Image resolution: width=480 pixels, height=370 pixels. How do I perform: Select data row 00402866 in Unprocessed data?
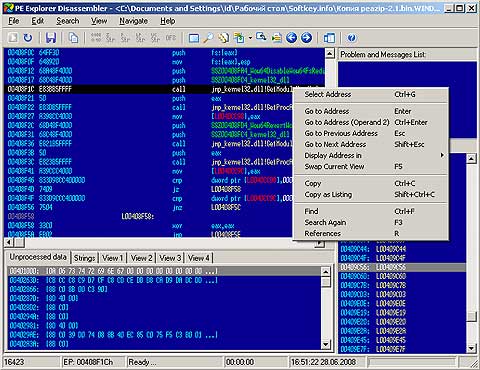(x=164, y=289)
